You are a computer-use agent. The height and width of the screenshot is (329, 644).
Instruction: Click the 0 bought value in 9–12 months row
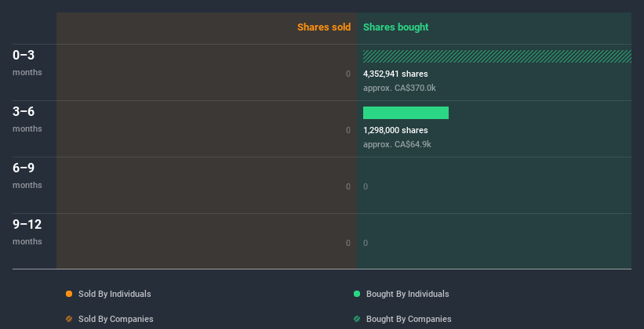[366, 243]
